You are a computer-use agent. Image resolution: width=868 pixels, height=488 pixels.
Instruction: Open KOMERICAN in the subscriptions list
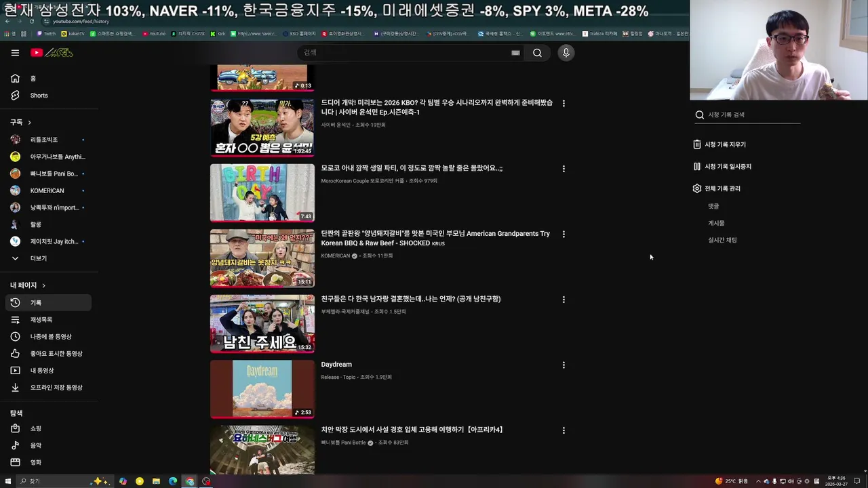tap(47, 190)
